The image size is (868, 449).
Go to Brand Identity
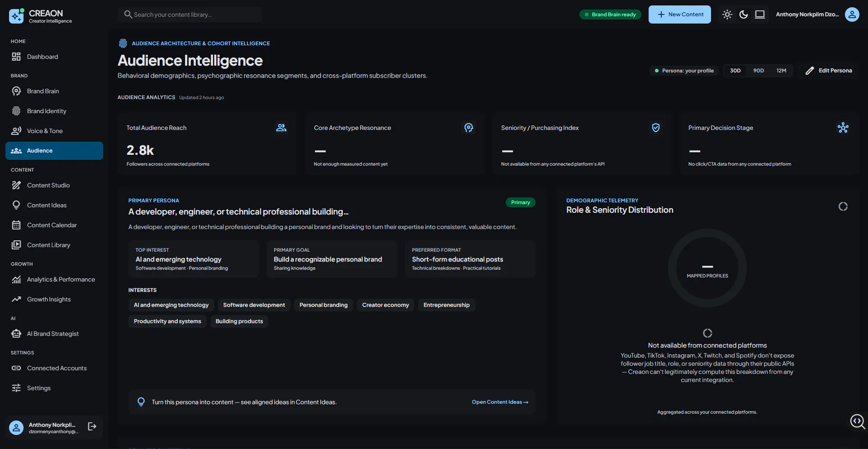click(x=54, y=111)
